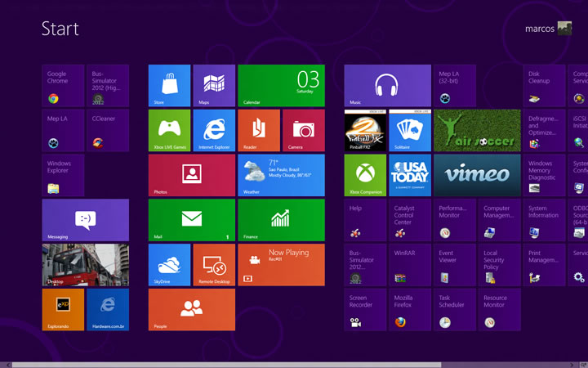
Task: Launch Google Chrome tile
Action: pos(63,86)
